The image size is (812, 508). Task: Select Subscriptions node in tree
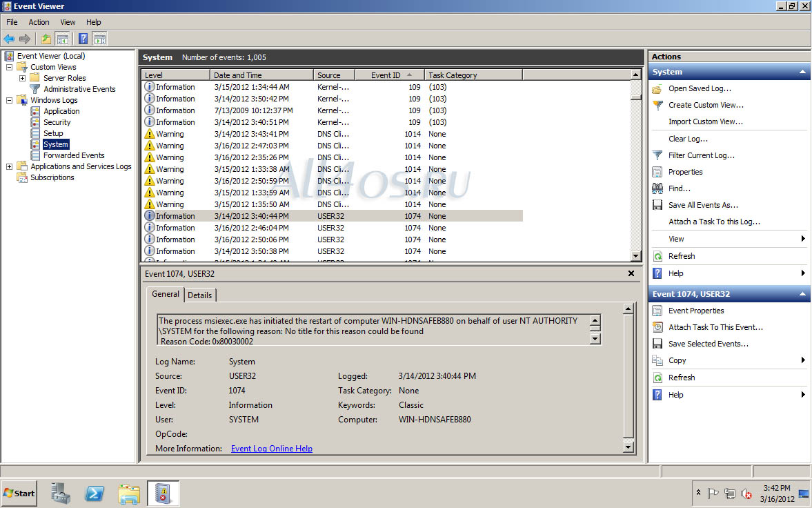click(x=52, y=177)
